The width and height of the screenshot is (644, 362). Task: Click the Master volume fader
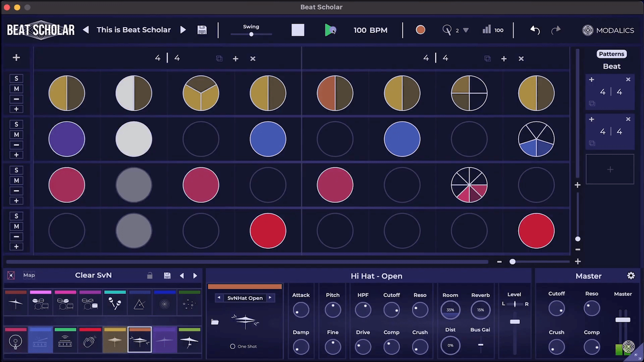click(x=623, y=320)
